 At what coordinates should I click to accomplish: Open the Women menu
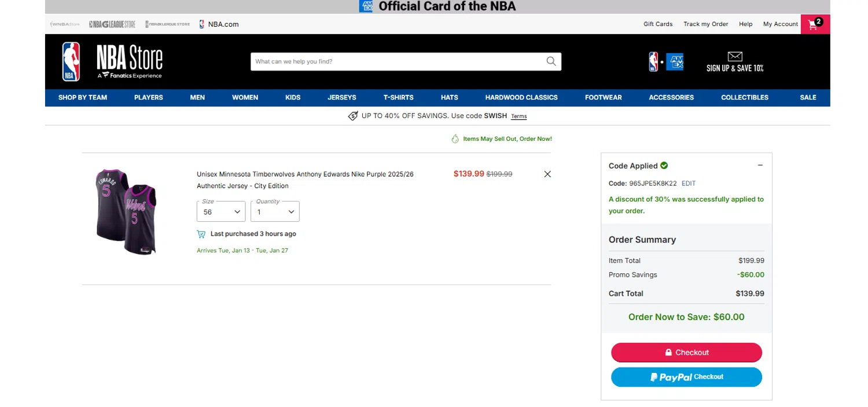coord(245,97)
